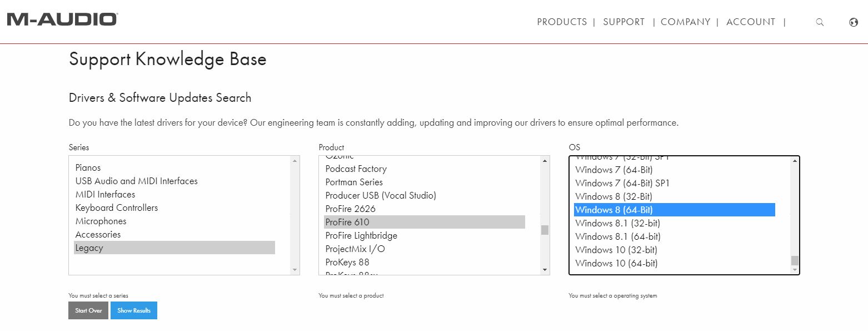Select Accessories in Series list
868x331 pixels.
pos(174,234)
